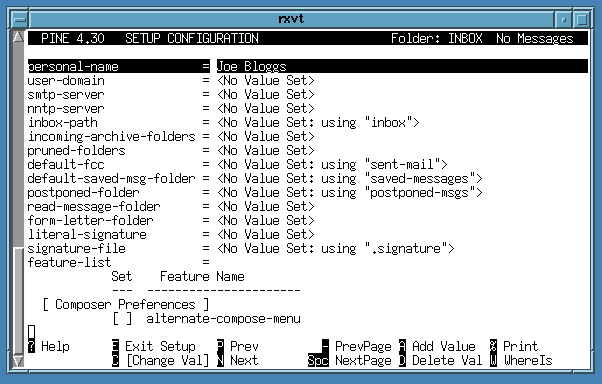Click the "postponed-msgs" default value
602x384 pixels.
420,193
